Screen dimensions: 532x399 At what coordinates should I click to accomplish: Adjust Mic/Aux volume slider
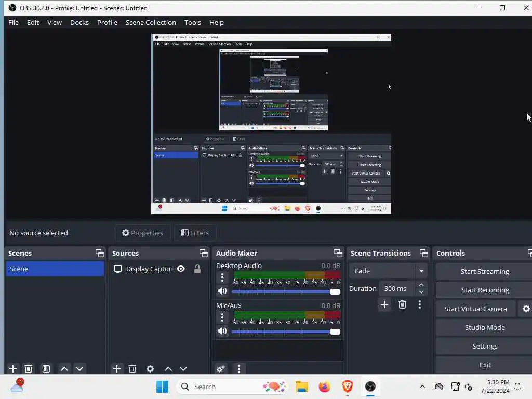tap(286, 331)
